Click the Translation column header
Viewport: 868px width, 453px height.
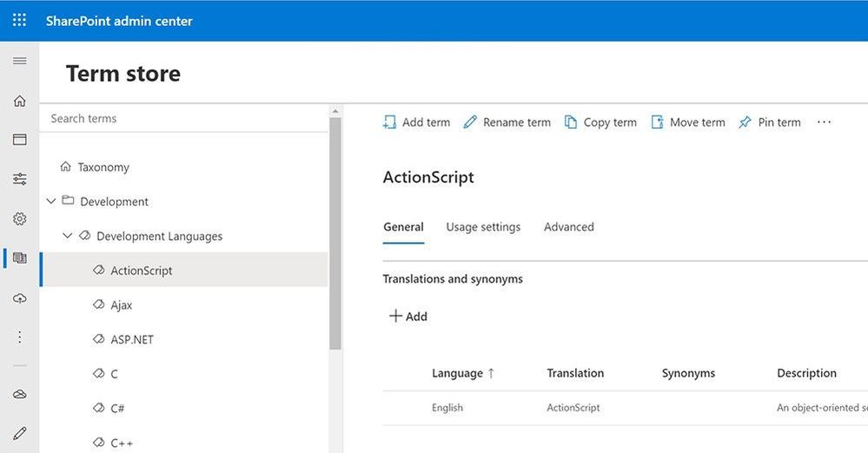click(x=575, y=373)
